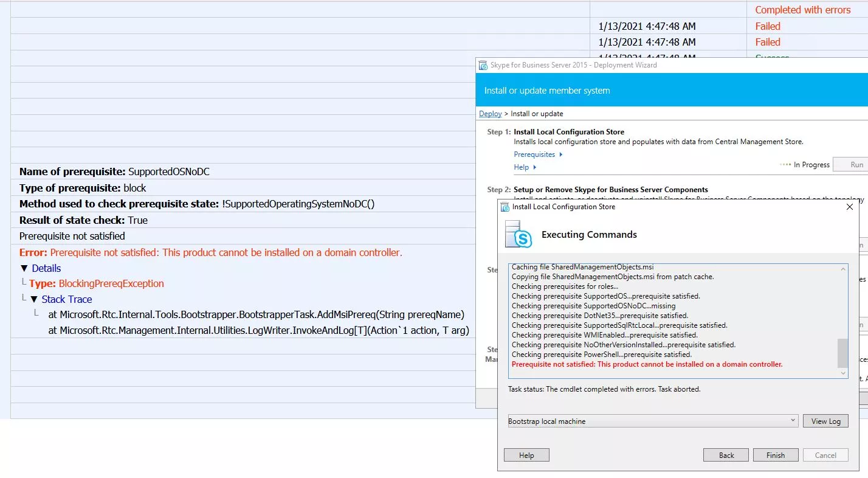Click the red 'Error: Prerequisite not satisfied' row

(211, 252)
